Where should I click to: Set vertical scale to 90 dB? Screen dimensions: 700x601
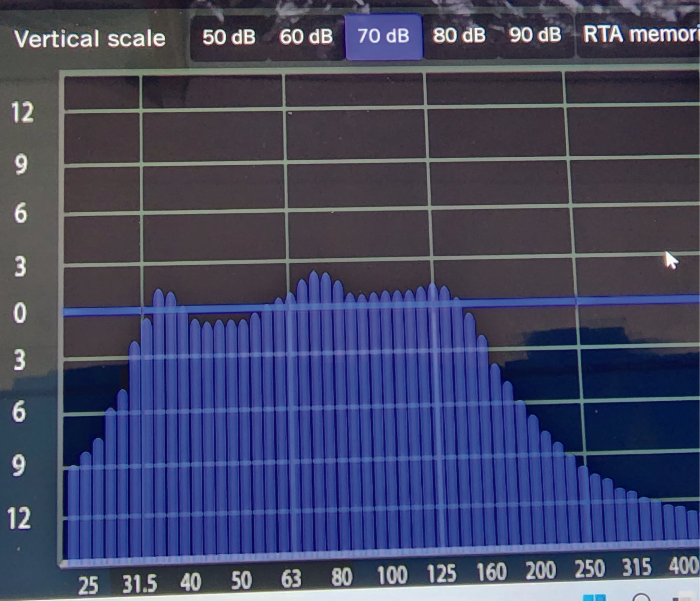click(535, 35)
